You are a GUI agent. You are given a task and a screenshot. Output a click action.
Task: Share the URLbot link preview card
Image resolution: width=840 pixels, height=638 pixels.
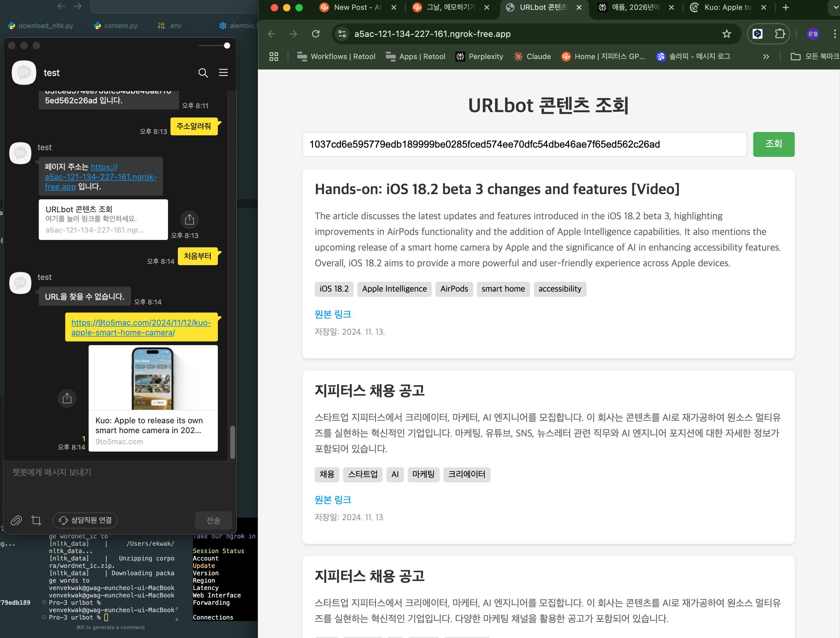(x=189, y=220)
